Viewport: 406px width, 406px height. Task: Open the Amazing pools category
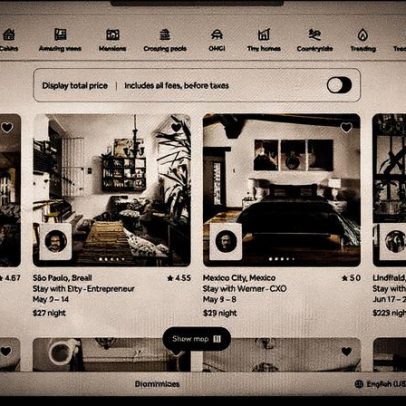165,40
